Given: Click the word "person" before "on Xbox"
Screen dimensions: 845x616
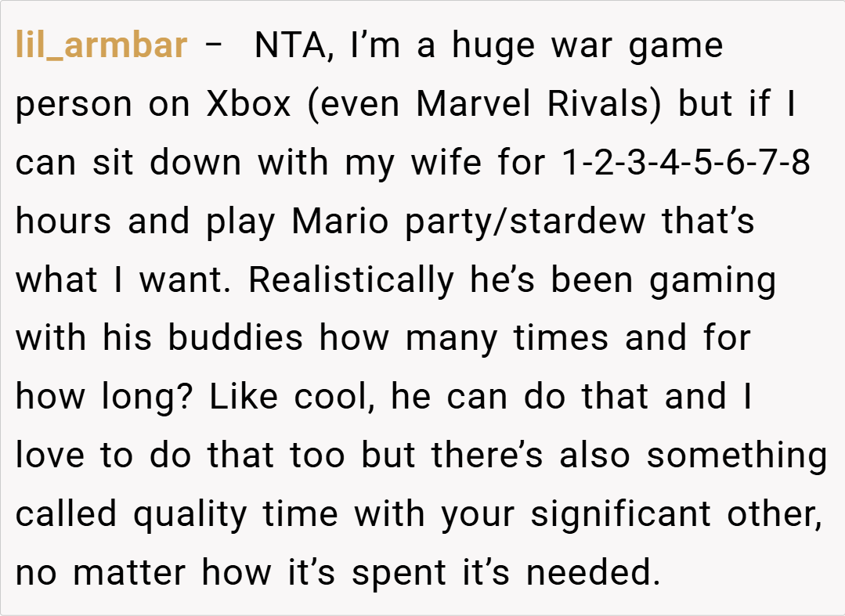Looking at the screenshot, I should (74, 104).
